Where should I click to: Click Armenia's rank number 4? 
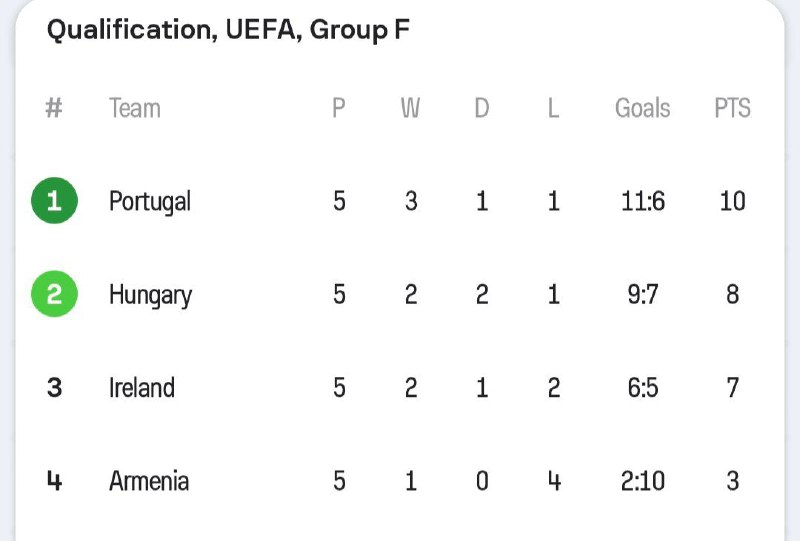[54, 481]
